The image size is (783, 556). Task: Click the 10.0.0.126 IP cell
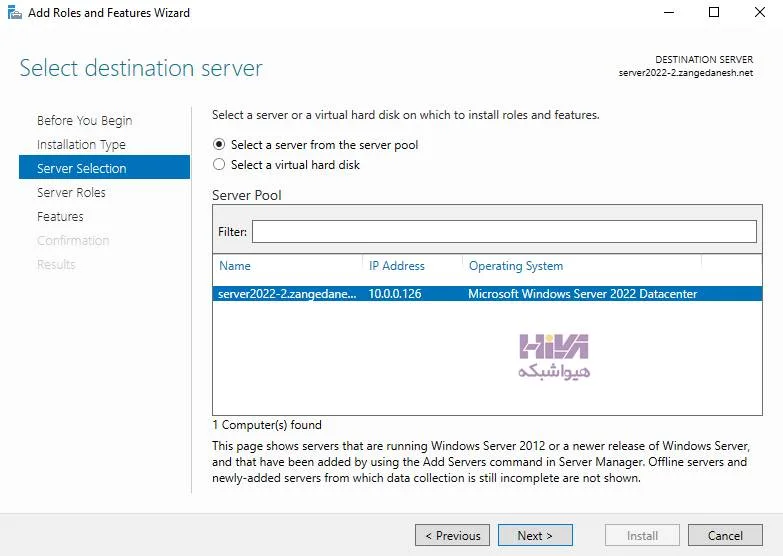click(x=394, y=294)
